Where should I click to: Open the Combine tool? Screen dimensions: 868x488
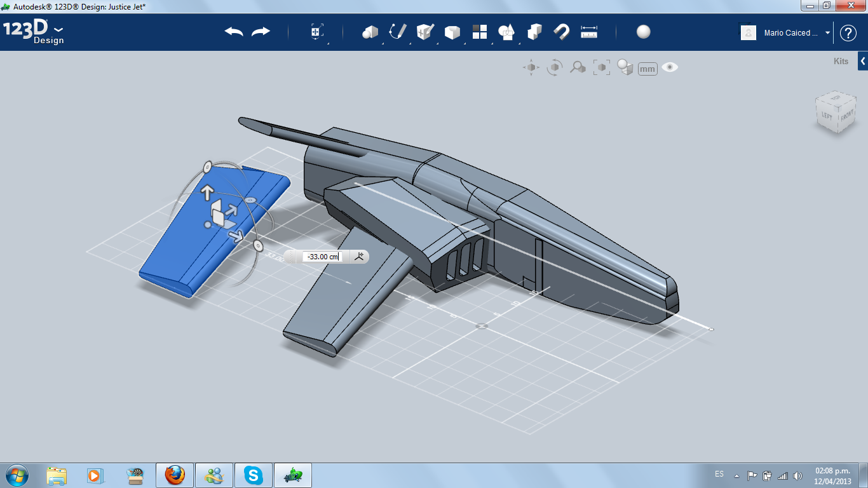pyautogui.click(x=534, y=32)
